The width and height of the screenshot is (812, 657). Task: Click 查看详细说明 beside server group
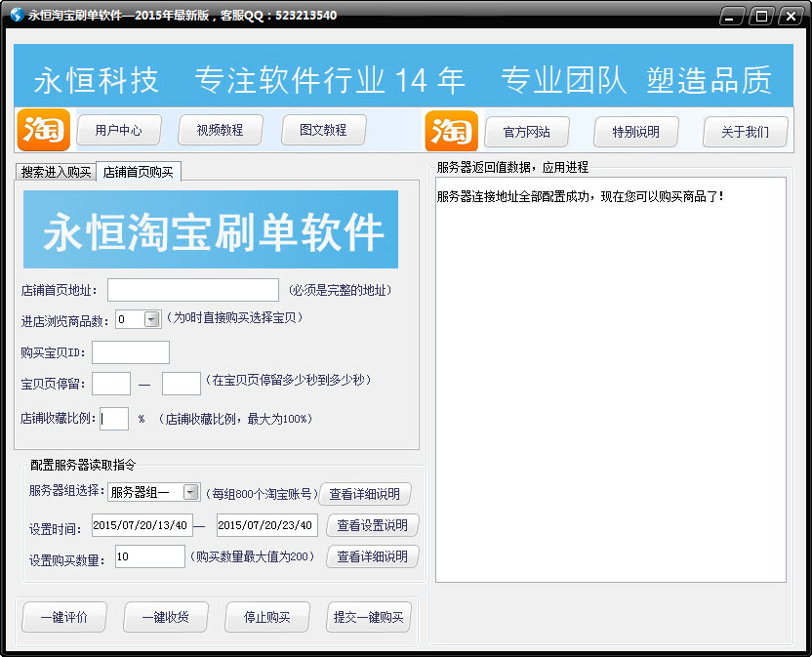coord(365,494)
